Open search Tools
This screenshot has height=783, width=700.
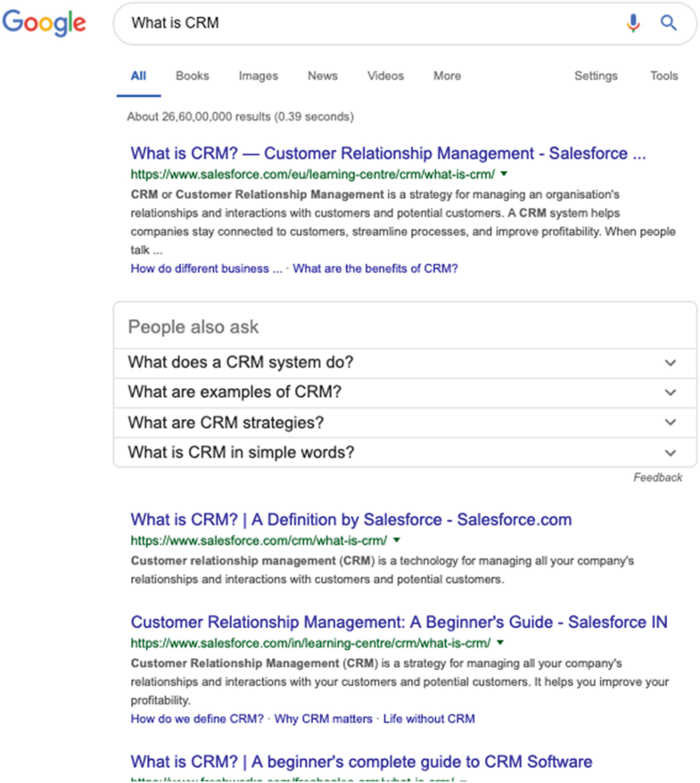click(663, 76)
